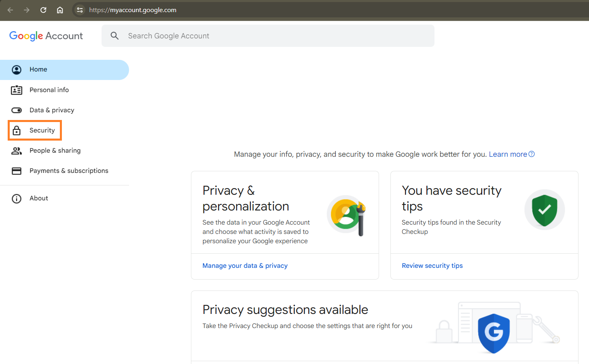Click the search magnifier icon
The height and width of the screenshot is (364, 589).
(x=115, y=36)
